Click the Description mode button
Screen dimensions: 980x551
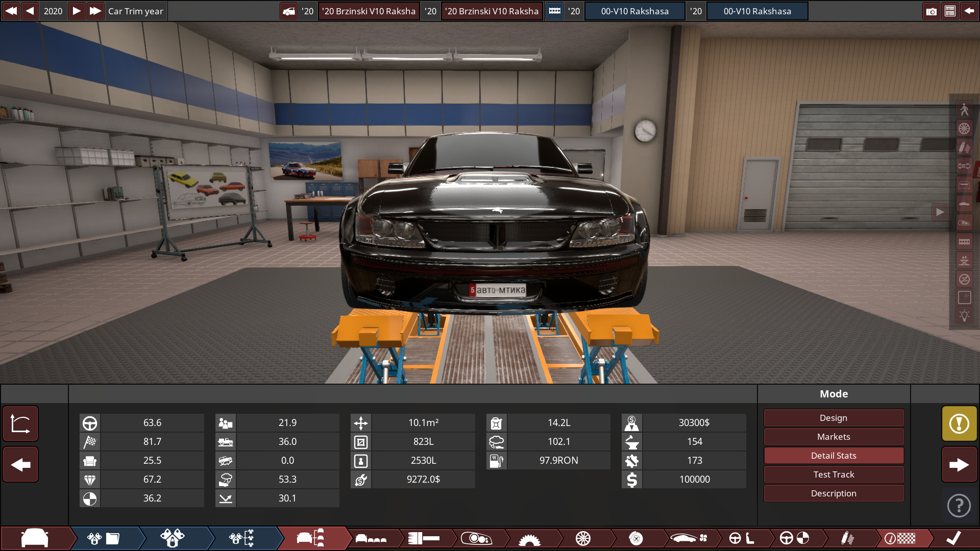834,493
